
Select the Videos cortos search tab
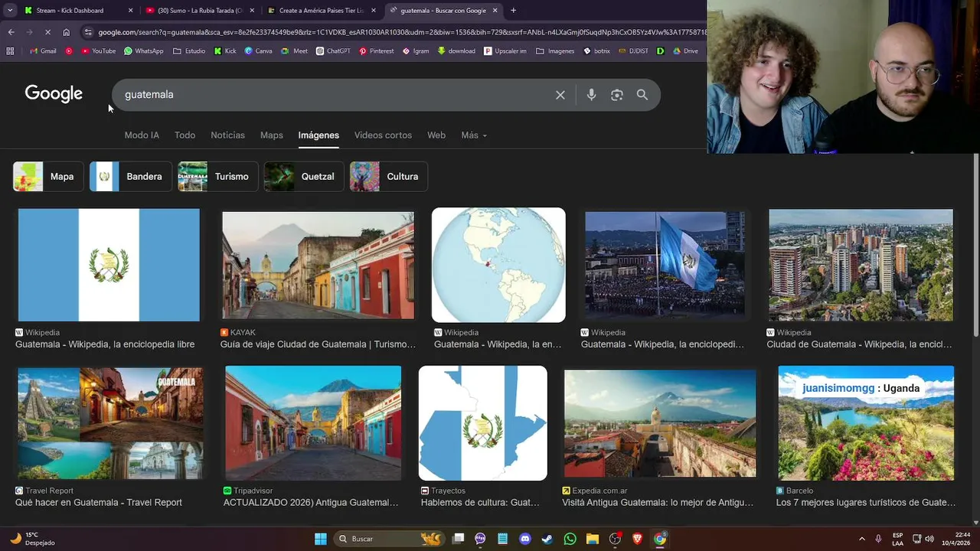tap(383, 135)
